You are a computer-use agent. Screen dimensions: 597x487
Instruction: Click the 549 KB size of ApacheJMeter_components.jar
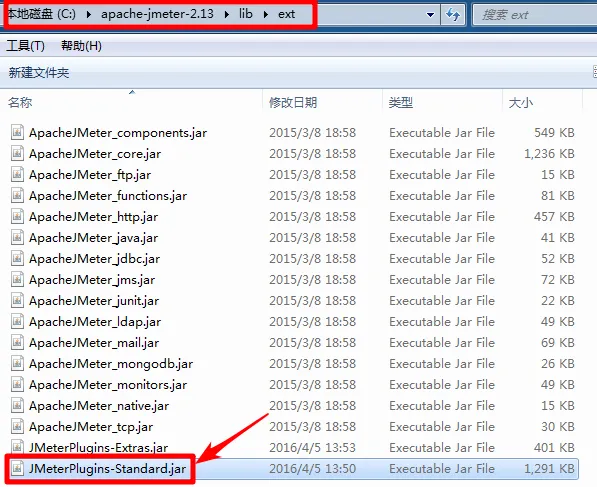554,133
